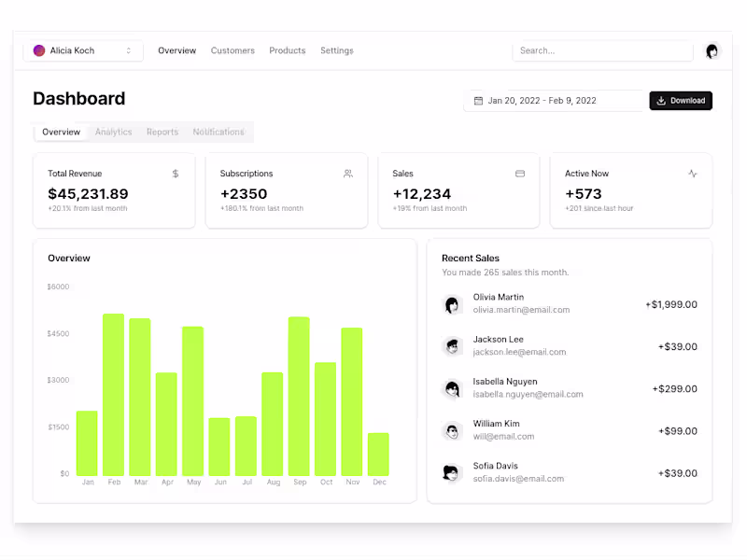Click the users icon on the Subscriptions card
747x560 pixels.
click(347, 174)
